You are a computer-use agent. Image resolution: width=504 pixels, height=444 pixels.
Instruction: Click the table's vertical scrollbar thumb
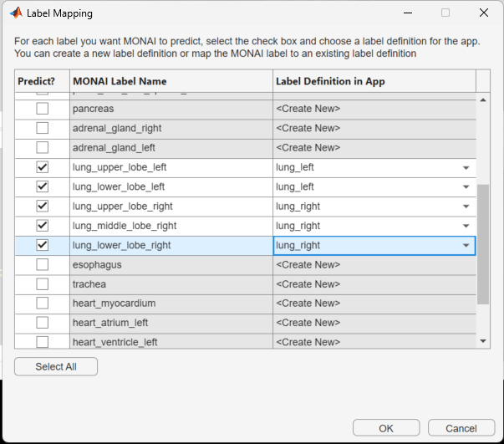point(483,244)
